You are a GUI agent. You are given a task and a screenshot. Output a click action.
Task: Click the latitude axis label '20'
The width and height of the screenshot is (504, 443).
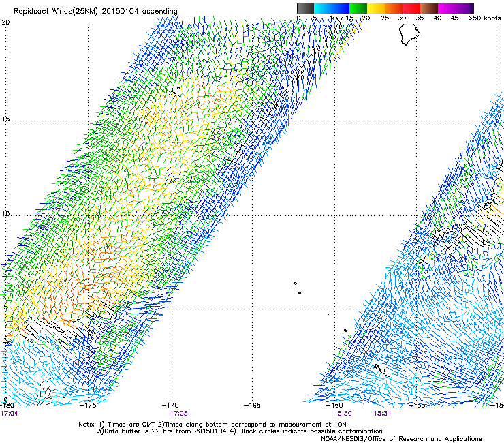coord(5,22)
